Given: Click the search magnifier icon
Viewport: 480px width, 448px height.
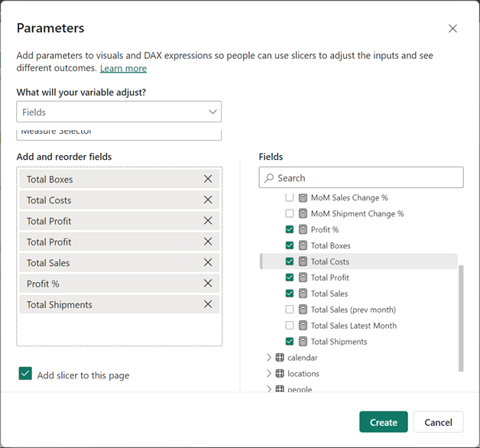Looking at the screenshot, I should (x=269, y=178).
